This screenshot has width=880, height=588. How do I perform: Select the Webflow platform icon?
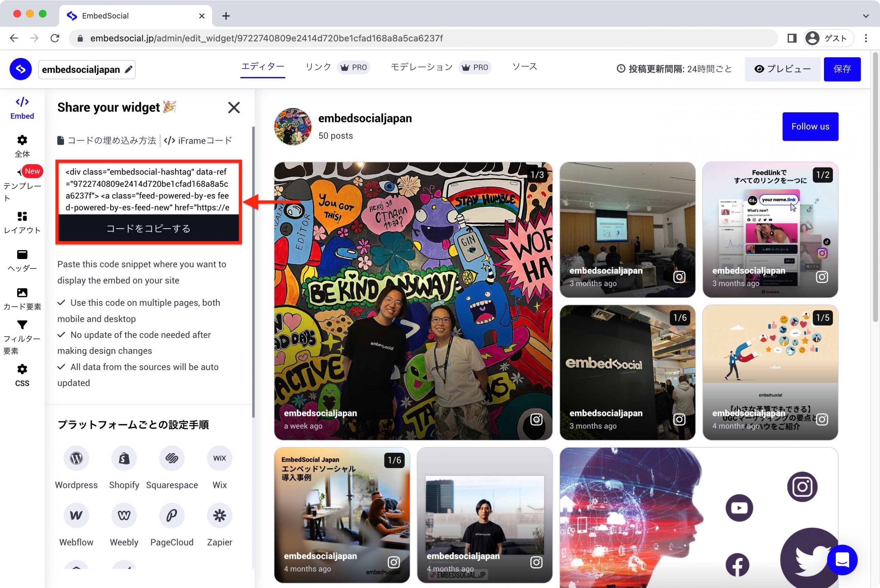click(x=76, y=516)
